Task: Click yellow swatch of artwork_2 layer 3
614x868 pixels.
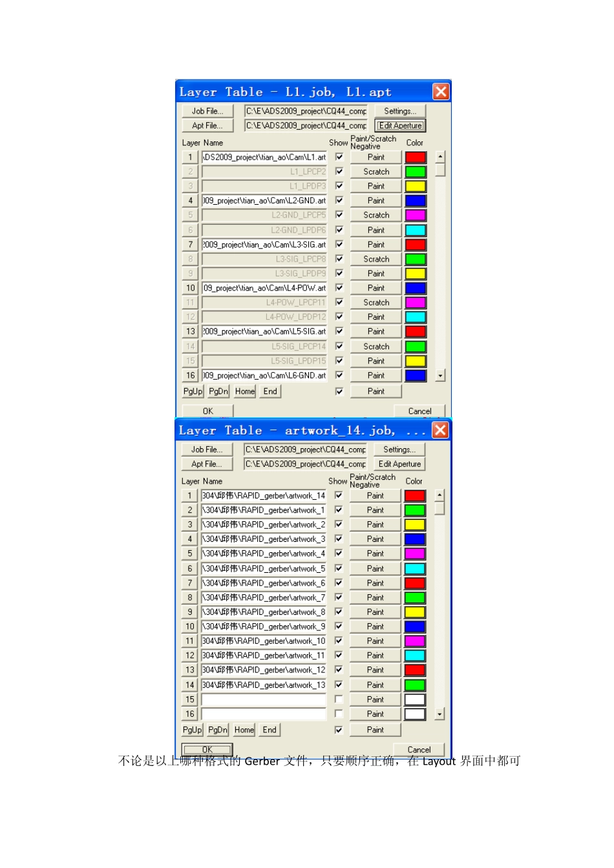Action: pyautogui.click(x=415, y=524)
